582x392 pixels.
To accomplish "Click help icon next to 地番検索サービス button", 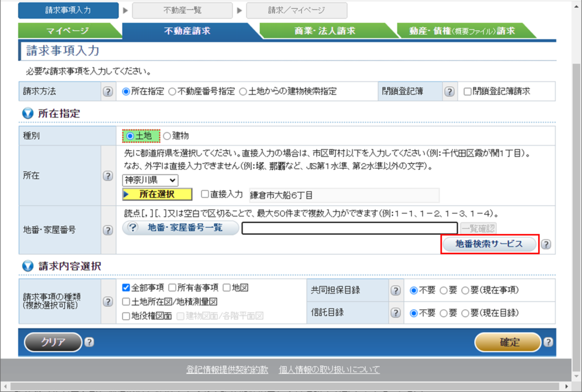I will pos(546,244).
